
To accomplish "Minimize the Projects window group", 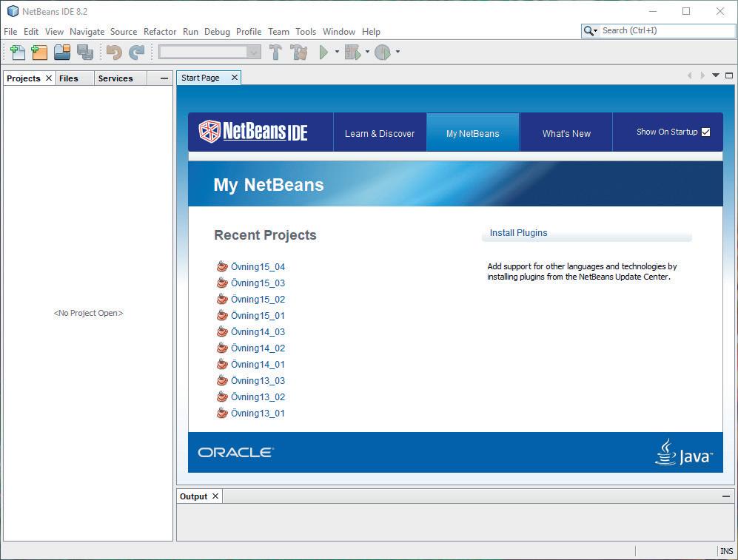I will point(164,78).
